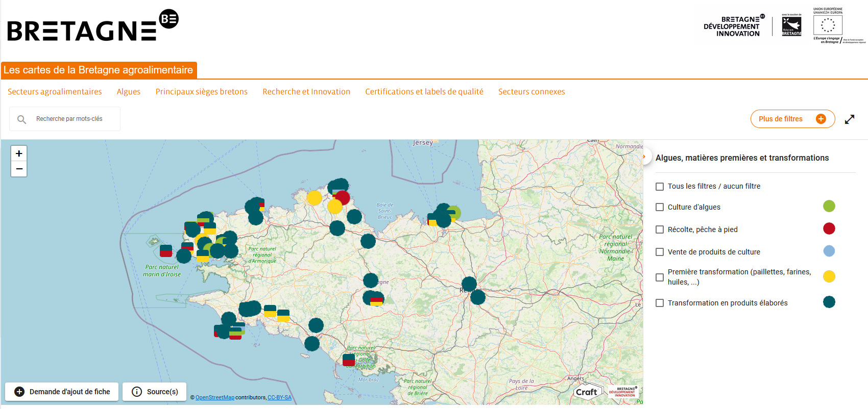This screenshot has width=868, height=409.
Task: Open the Bretagne Développement Innovation logo
Action: [x=734, y=26]
